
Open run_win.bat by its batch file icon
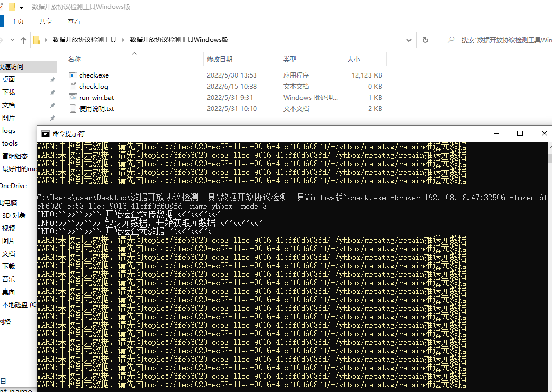pos(73,97)
